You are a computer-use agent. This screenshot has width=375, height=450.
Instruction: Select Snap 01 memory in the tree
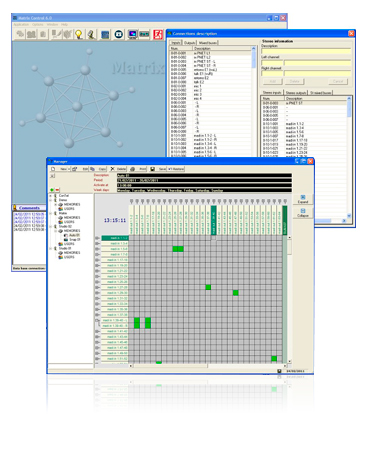(74, 239)
